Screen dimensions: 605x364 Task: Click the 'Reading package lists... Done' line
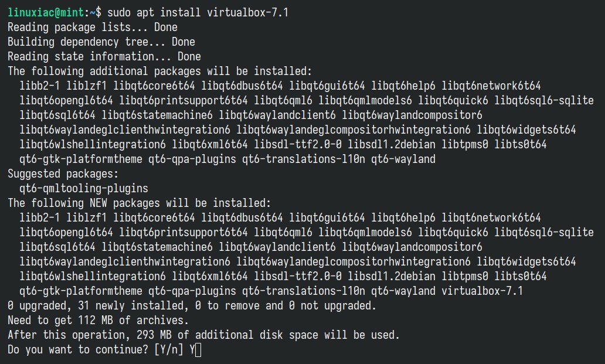point(93,28)
